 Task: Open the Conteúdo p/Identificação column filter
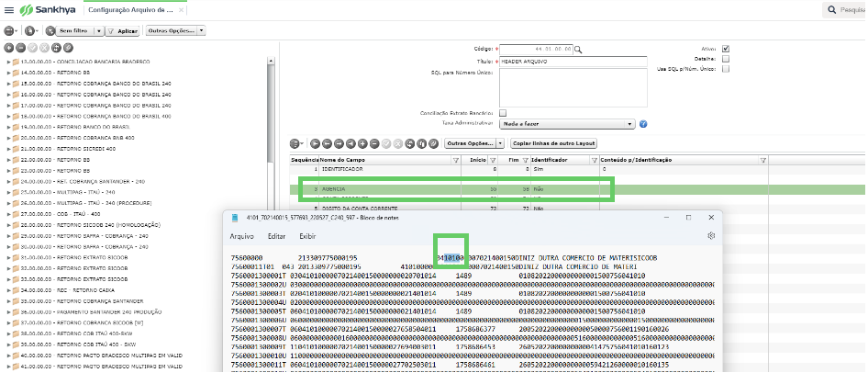(x=762, y=160)
